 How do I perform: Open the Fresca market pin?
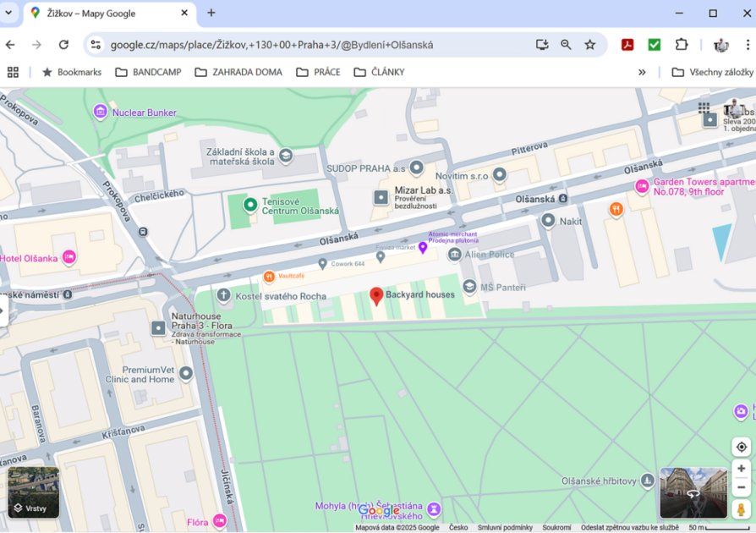(381, 257)
